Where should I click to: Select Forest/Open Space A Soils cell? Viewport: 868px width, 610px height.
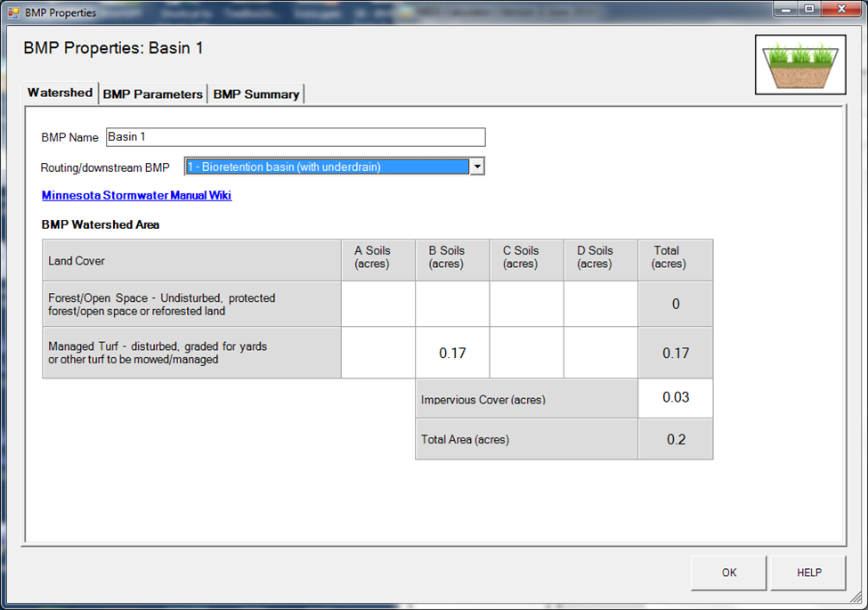(377, 305)
